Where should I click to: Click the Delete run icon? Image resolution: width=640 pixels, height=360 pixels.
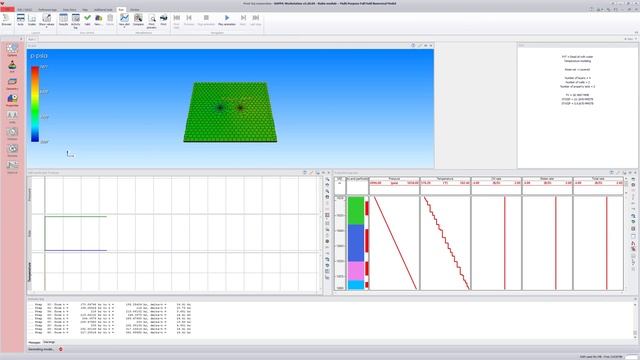pyautogui.click(x=110, y=20)
